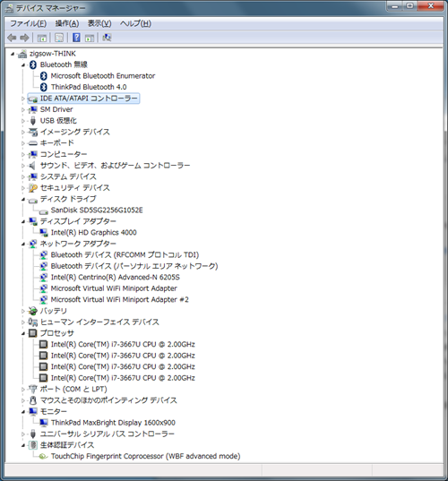Expand the ユニバーサル シリアル バス コントローラー node

[x=23, y=434]
